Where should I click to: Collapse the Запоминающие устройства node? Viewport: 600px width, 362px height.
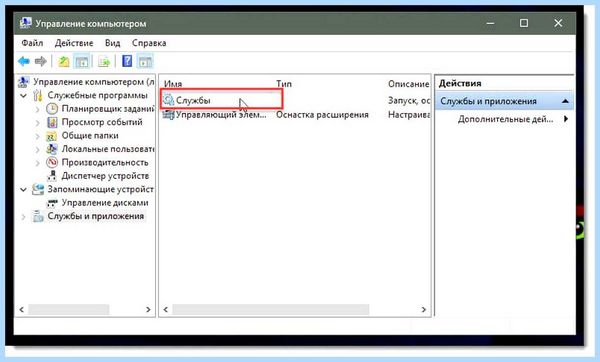[23, 189]
